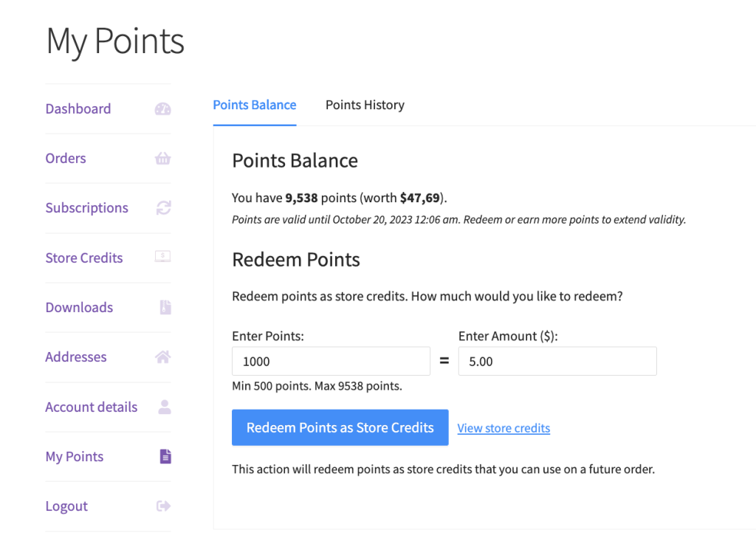Click the Dashboard gauge icon
This screenshot has width=756, height=541.
[162, 109]
